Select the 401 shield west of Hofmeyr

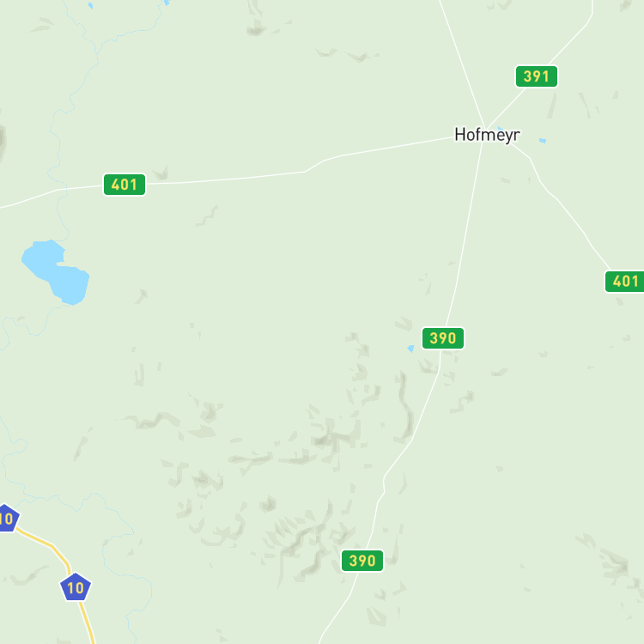(x=124, y=185)
